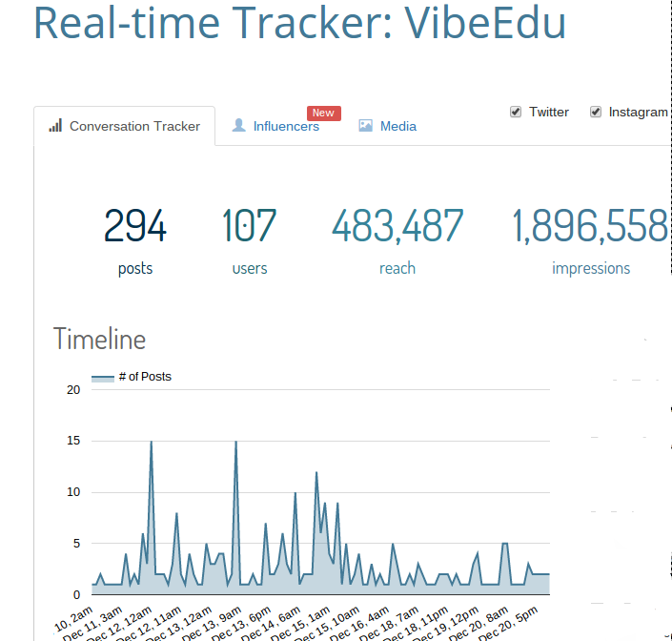Click the 1,896,558 impressions number
The image size is (672, 641).
click(590, 226)
